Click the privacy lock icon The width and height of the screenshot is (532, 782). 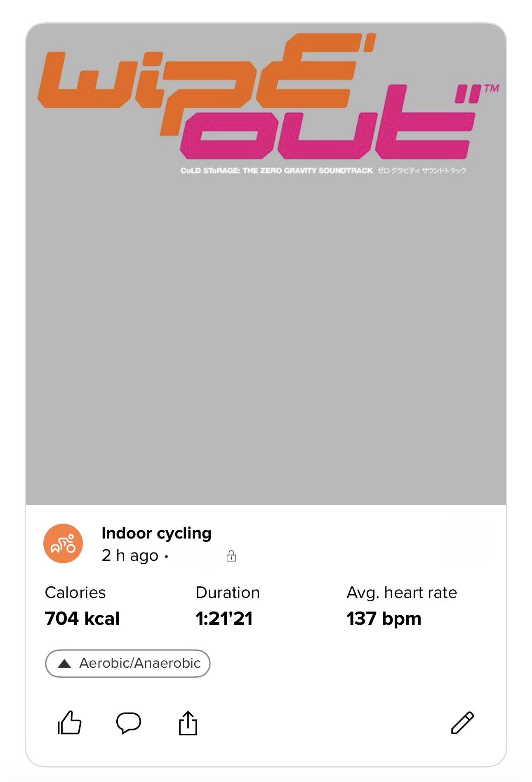pos(231,556)
